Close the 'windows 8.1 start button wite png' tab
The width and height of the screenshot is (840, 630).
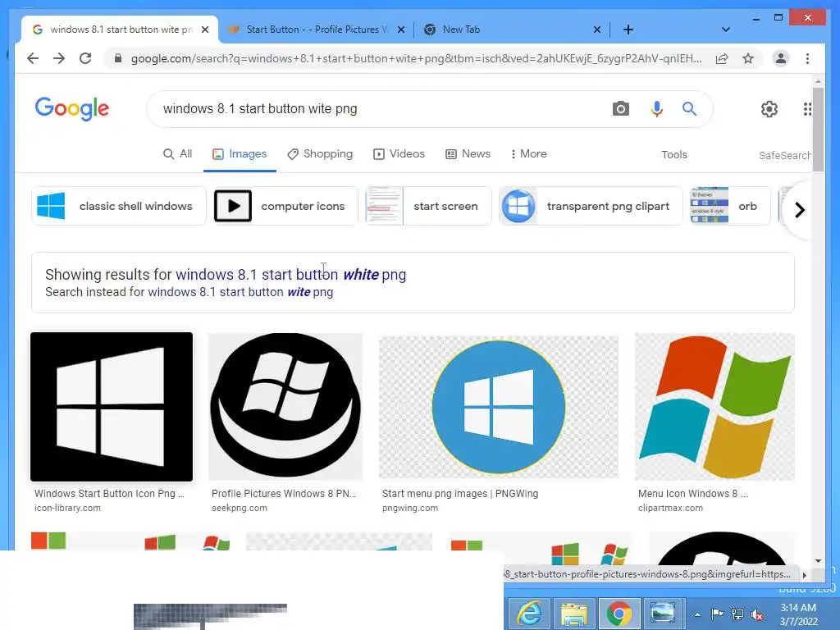click(x=204, y=30)
